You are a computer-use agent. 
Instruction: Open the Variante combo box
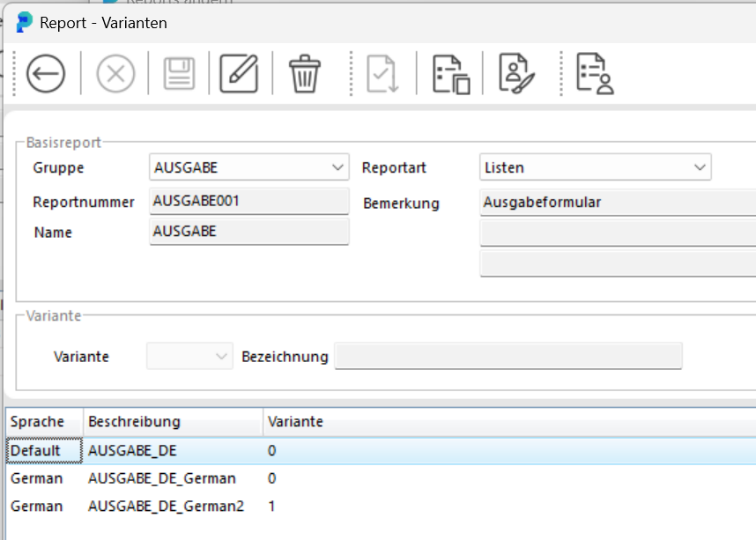pos(189,356)
